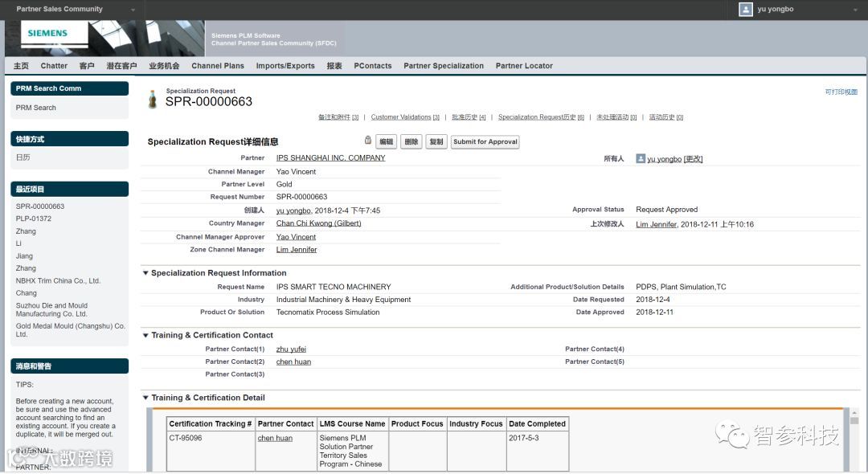Open recent item PLP-01372

click(33, 219)
